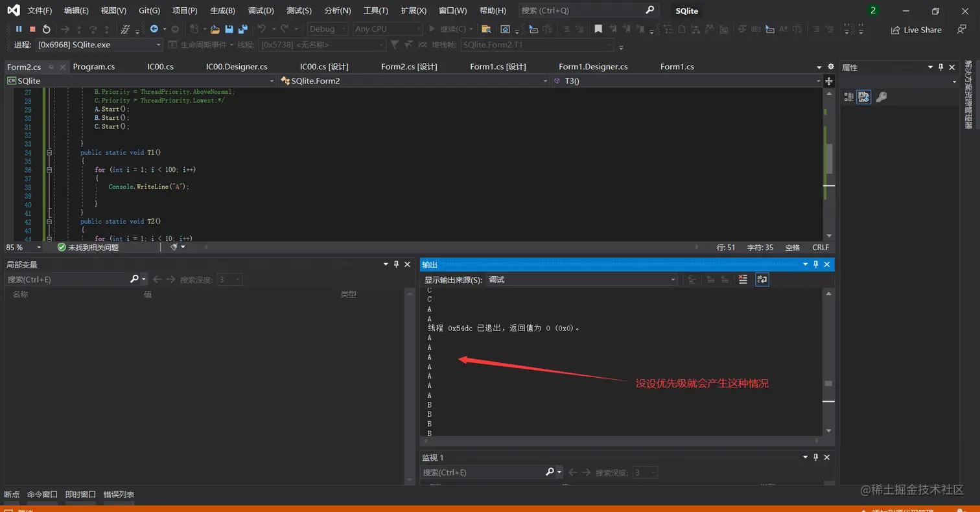Click the search magnifier in the Watch 1 panel
Screen dimensions: 980x512
(550, 472)
